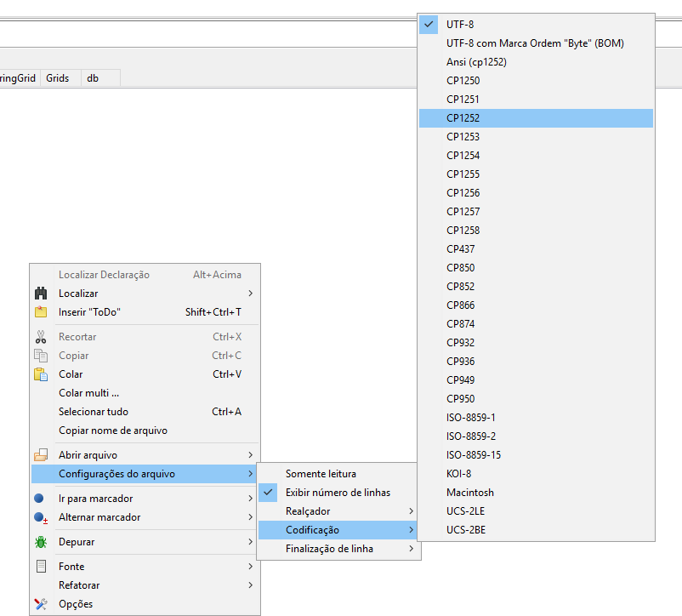
Task: Select CP437 encoding
Action: tap(536, 248)
